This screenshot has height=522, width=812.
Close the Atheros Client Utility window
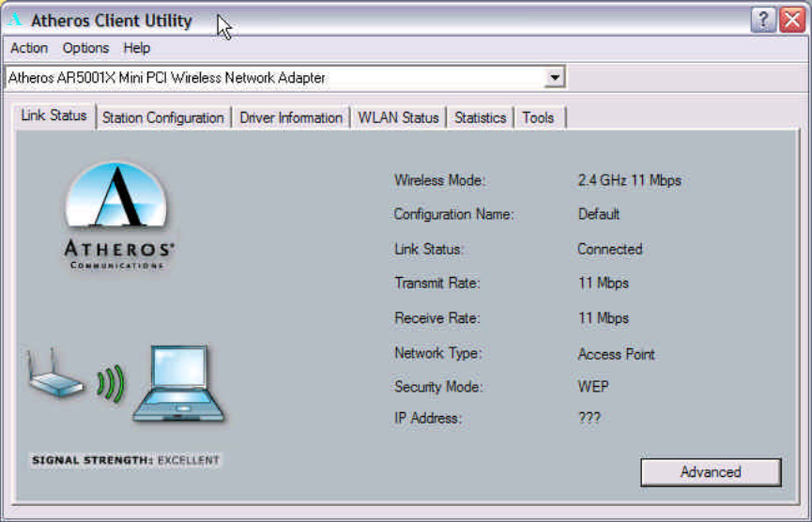(792, 21)
